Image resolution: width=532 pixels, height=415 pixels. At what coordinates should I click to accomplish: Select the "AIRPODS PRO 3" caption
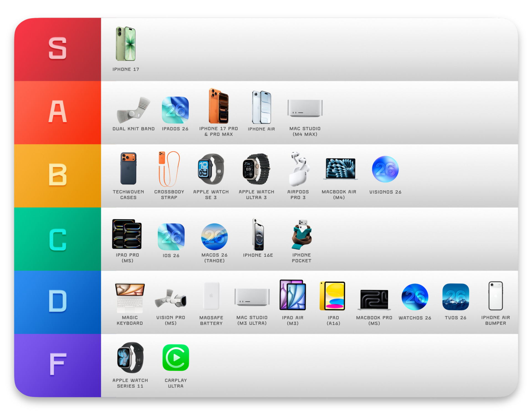click(x=298, y=195)
